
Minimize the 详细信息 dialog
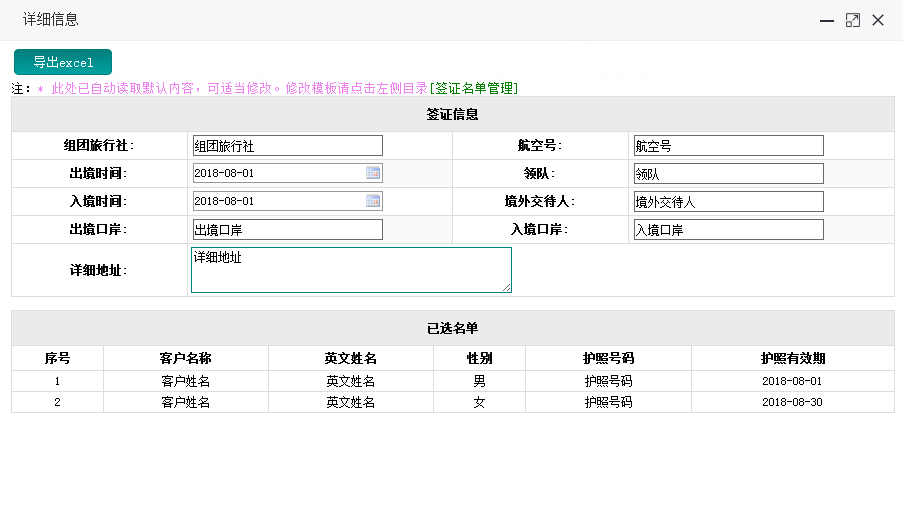827,20
